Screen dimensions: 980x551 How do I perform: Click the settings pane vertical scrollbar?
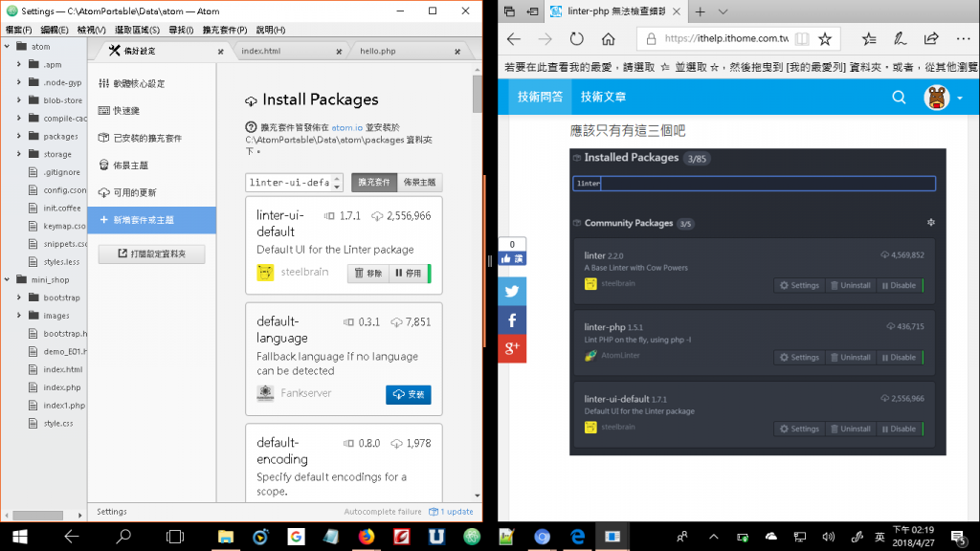point(477,94)
